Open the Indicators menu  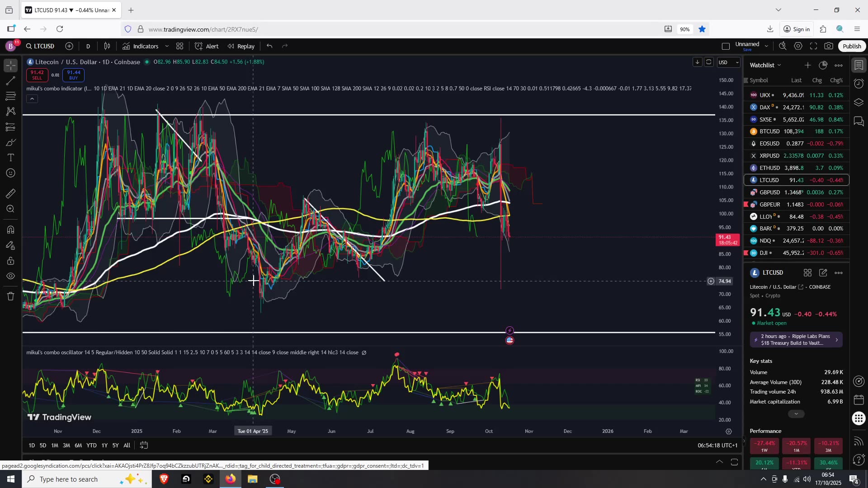point(145,46)
